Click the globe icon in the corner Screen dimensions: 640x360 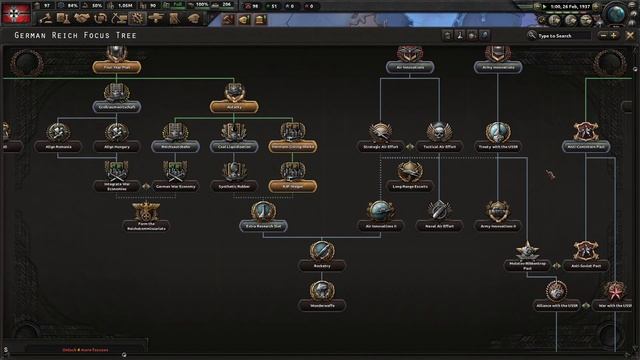[x=616, y=14]
